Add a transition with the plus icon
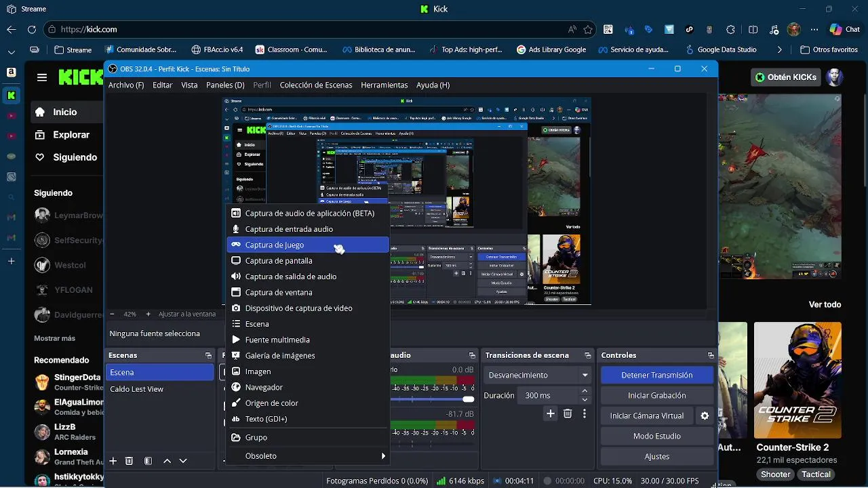868x488 pixels. tap(551, 413)
